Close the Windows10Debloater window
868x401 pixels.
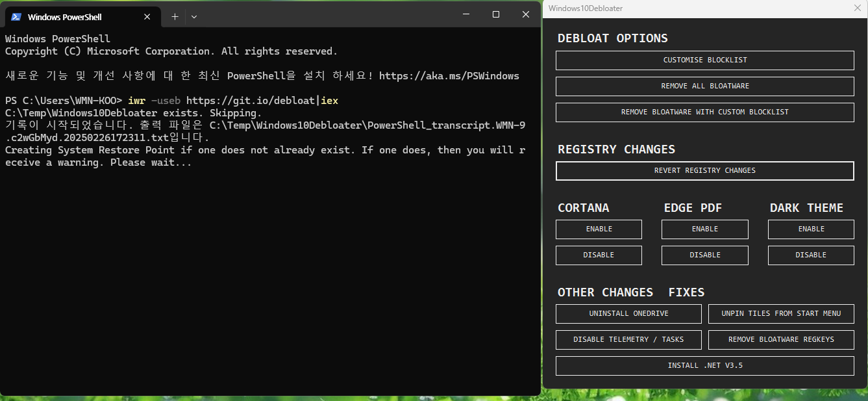point(857,8)
